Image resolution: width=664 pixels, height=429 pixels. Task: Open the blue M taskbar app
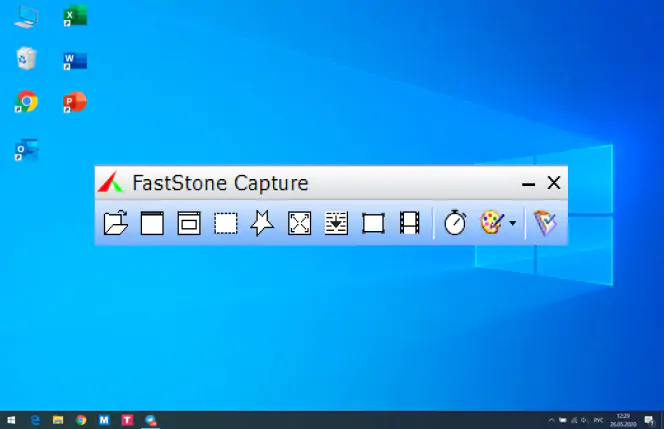pos(104,420)
